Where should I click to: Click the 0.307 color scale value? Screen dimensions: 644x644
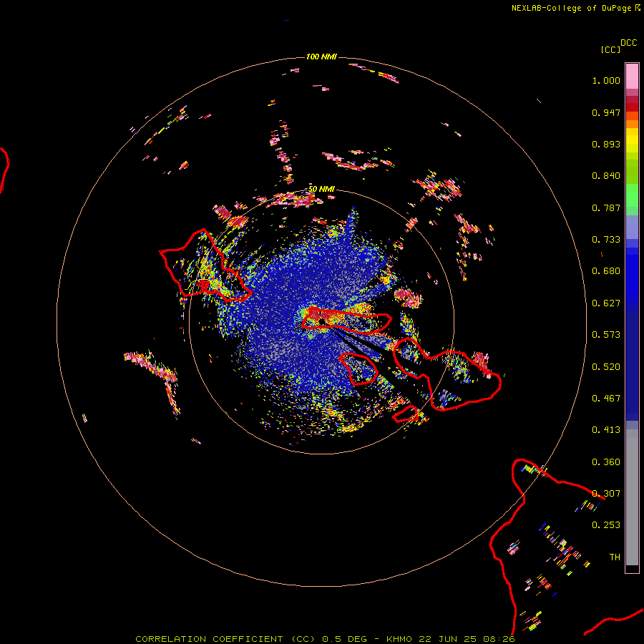coord(606,494)
